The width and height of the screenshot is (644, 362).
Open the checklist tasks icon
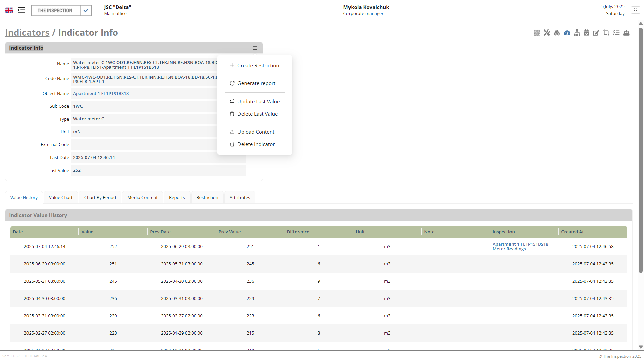coord(616,33)
